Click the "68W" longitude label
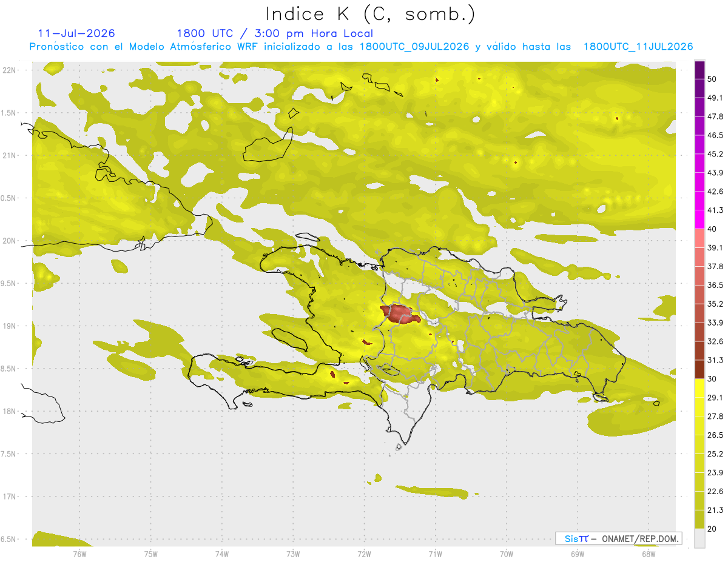The width and height of the screenshot is (728, 562). point(649,554)
